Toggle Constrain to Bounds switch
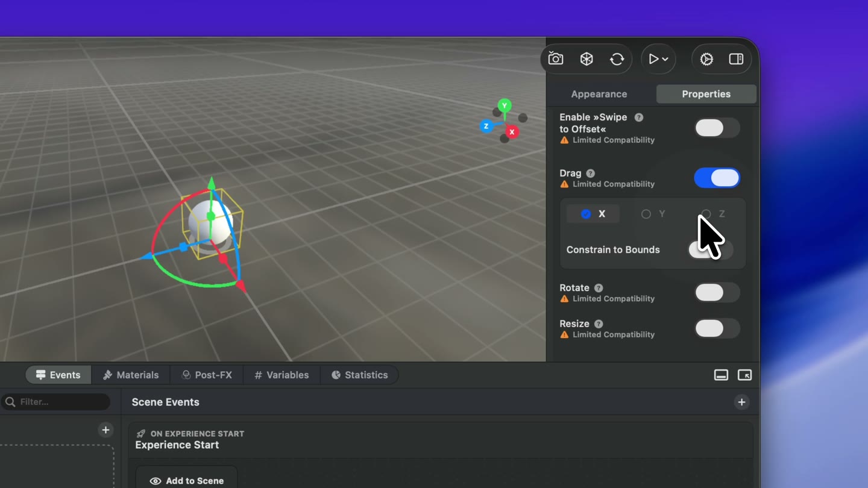The height and width of the screenshot is (488, 868). pyautogui.click(x=711, y=249)
